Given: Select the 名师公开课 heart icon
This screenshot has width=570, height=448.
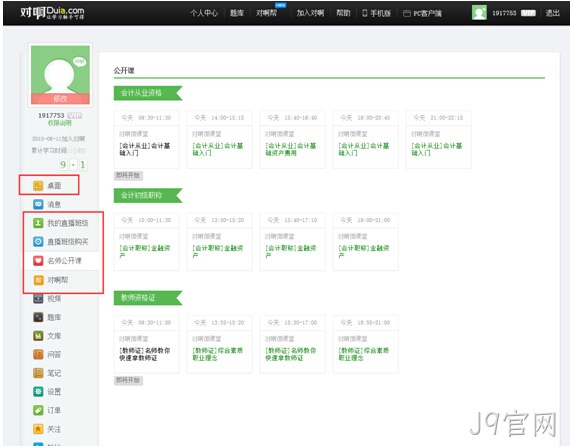Looking at the screenshot, I should (38, 261).
